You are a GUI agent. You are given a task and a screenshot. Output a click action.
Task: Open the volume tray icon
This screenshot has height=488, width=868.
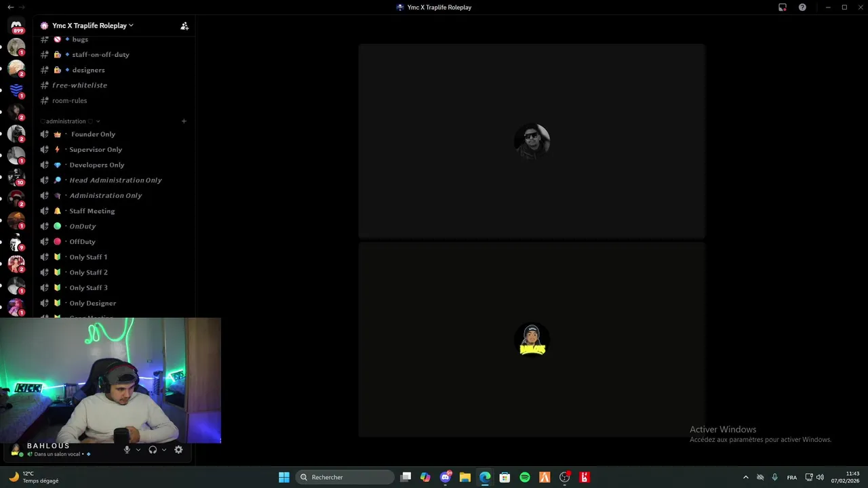pos(820,477)
